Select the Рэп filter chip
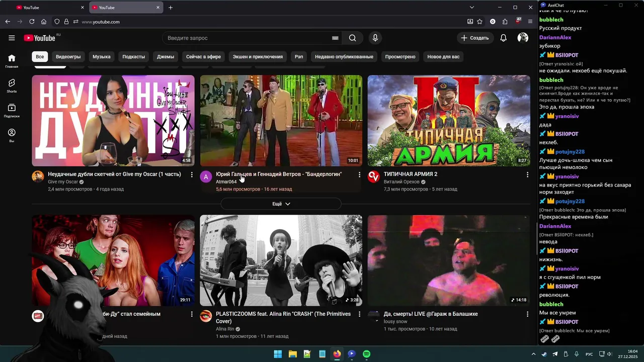644x362 pixels. [299, 57]
